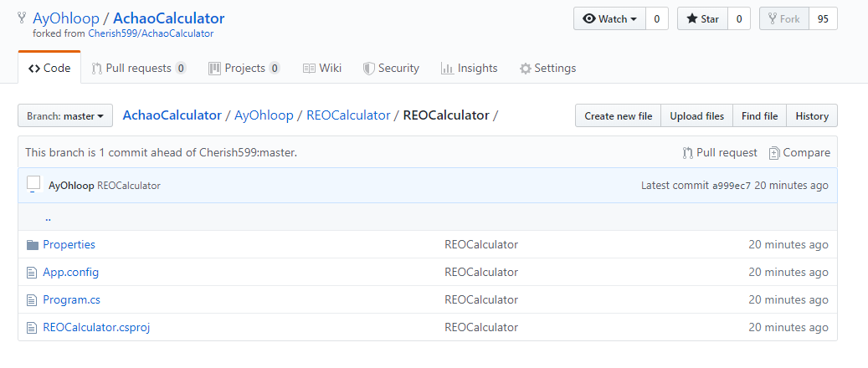Open the Insights tab
The height and width of the screenshot is (368, 868).
(x=470, y=69)
